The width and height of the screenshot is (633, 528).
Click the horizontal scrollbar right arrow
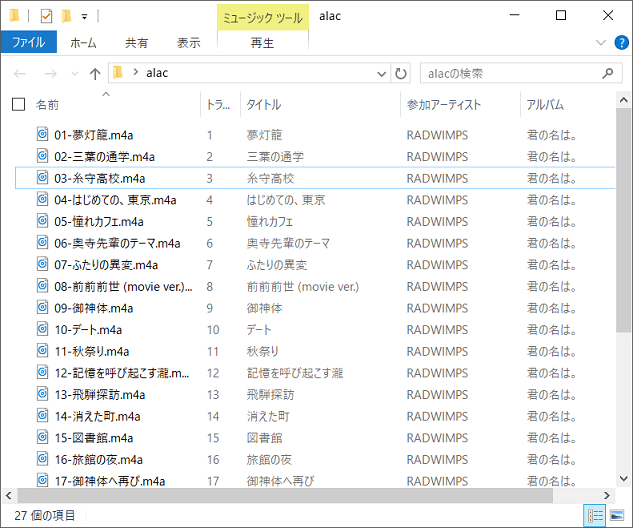(607, 495)
